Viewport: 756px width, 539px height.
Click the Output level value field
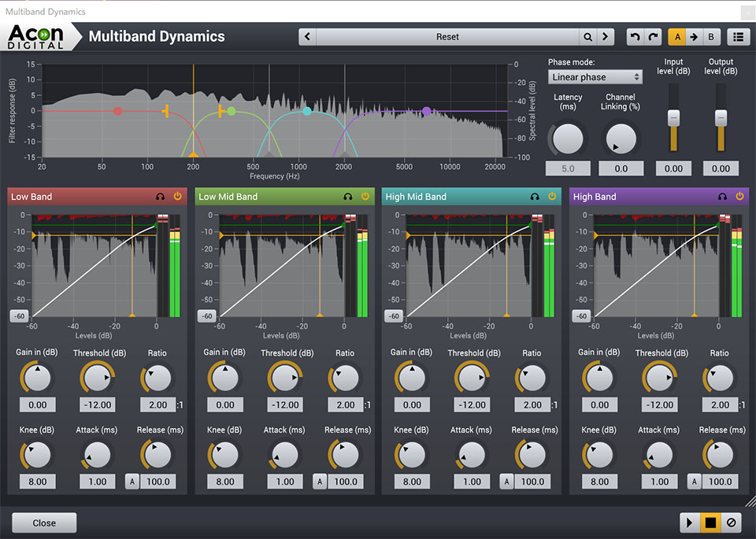tap(721, 168)
